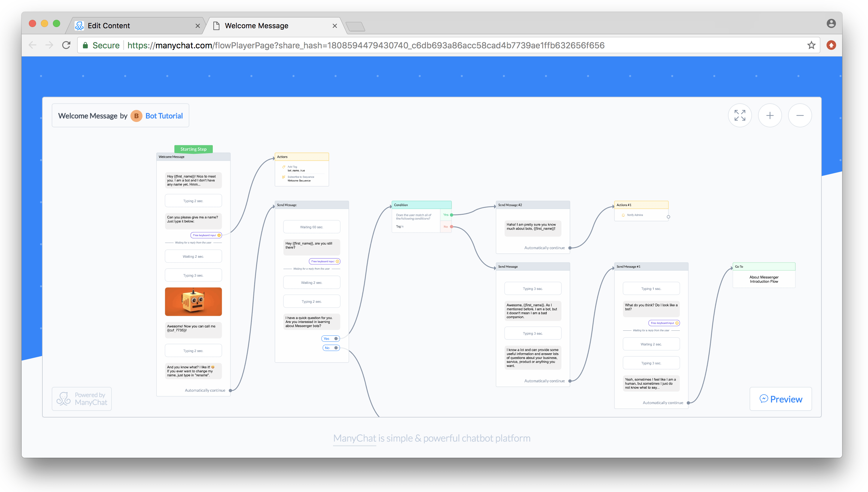Select the Send Message #2 header
The image size is (868, 492).
point(533,205)
